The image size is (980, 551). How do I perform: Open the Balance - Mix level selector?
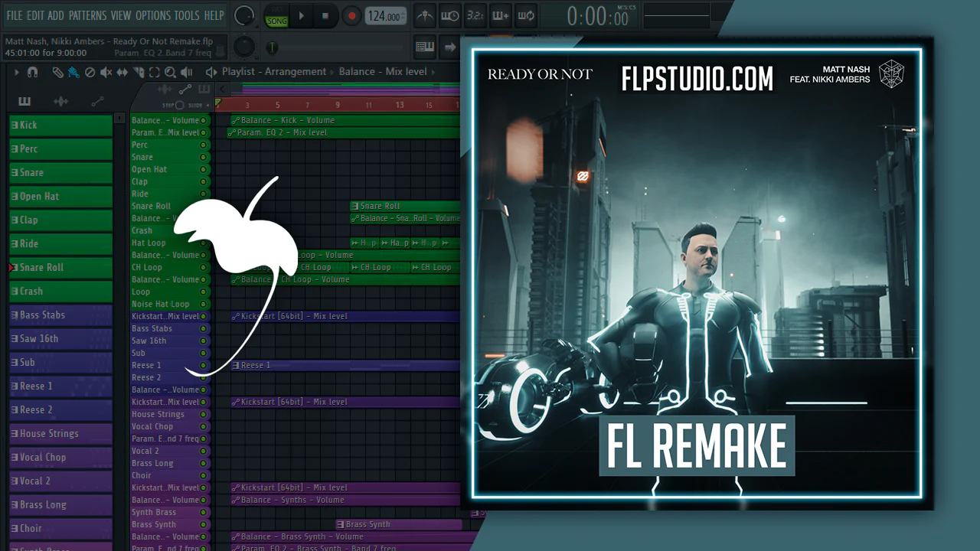click(x=383, y=72)
